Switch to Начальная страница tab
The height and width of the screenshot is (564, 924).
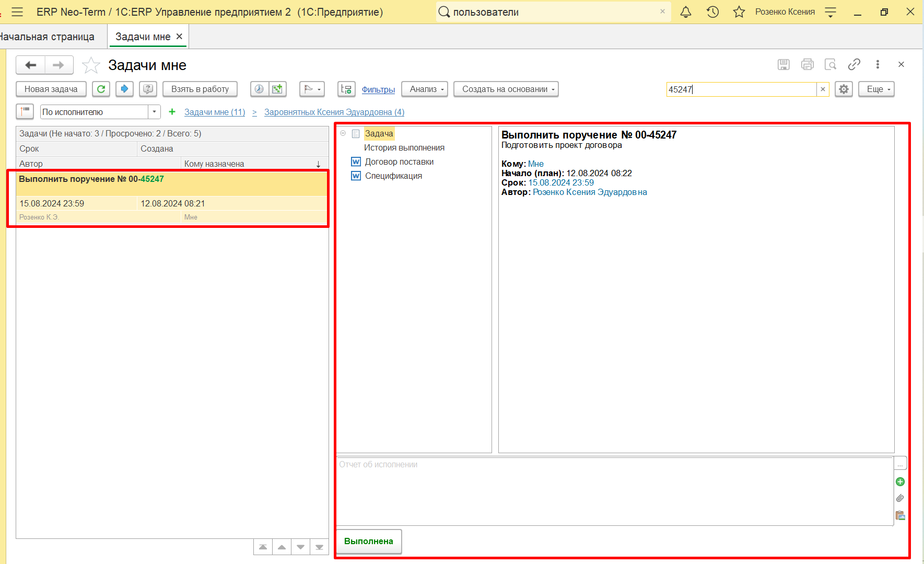[x=47, y=37]
